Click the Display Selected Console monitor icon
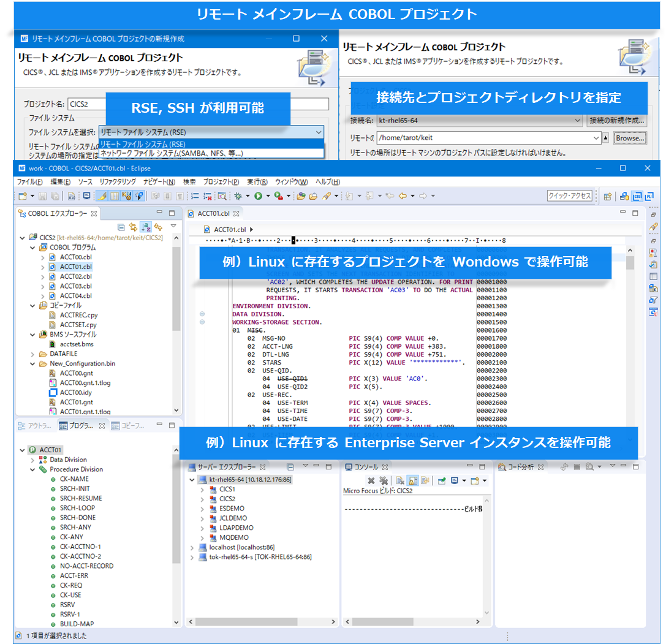Image resolution: width=666 pixels, height=644 pixels. point(455,480)
